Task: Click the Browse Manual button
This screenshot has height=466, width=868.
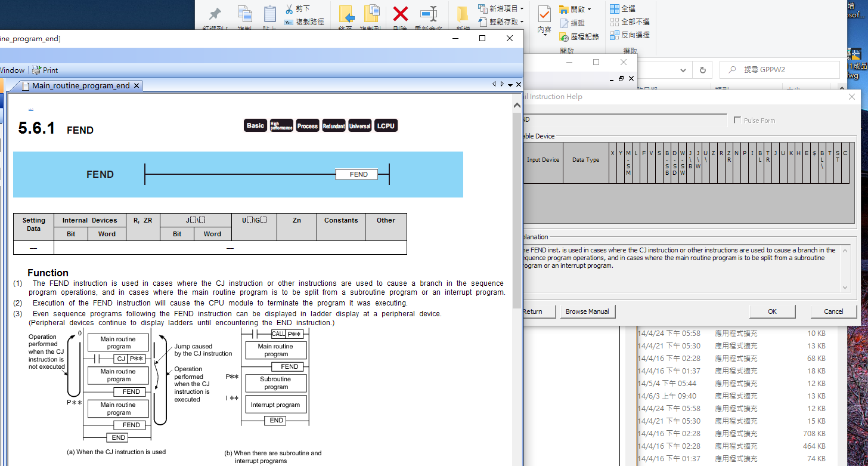Action: (x=587, y=311)
